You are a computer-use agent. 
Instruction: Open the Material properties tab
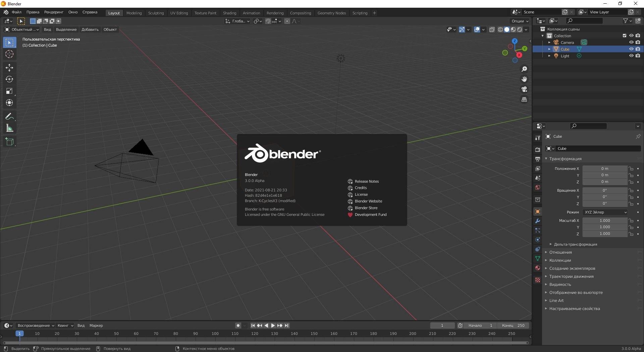(x=538, y=268)
